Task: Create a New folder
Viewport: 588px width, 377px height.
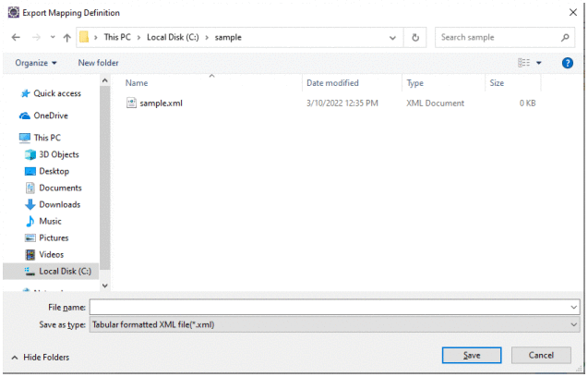Action: click(98, 63)
